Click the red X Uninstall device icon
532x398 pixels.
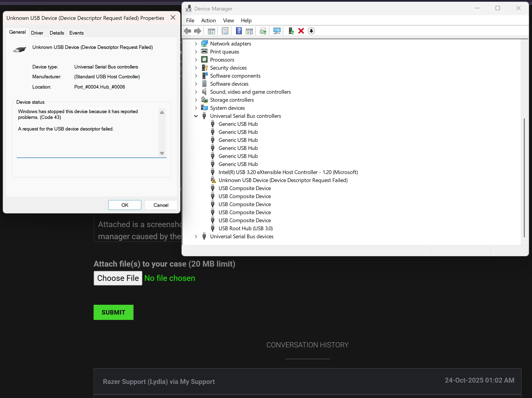point(301,31)
